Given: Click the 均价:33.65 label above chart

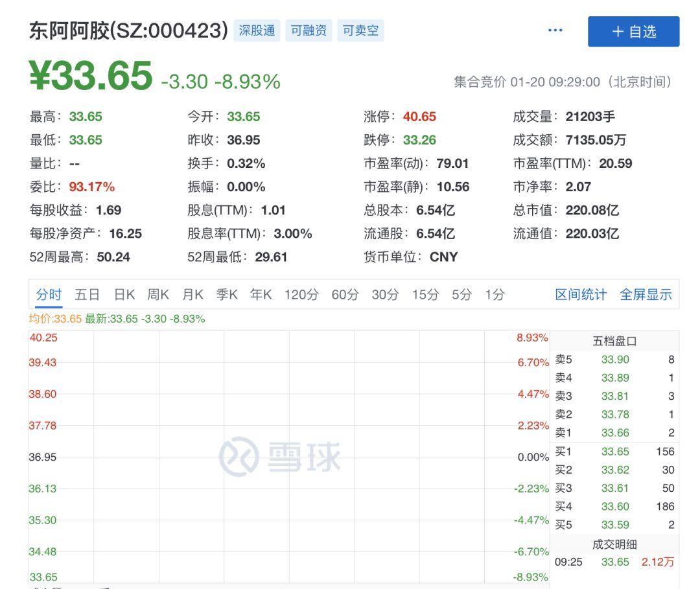Looking at the screenshot, I should 55,319.
